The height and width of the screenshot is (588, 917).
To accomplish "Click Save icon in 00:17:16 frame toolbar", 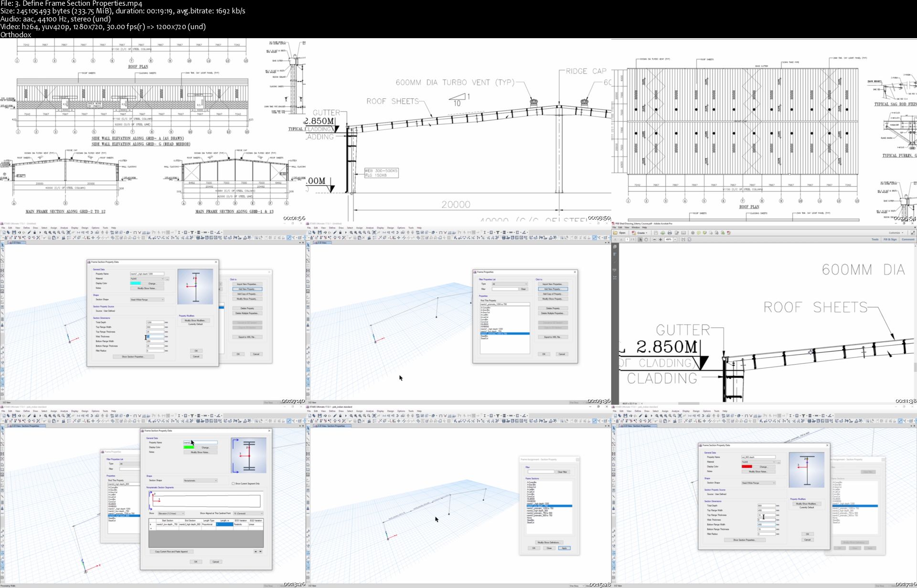I will (625, 416).
